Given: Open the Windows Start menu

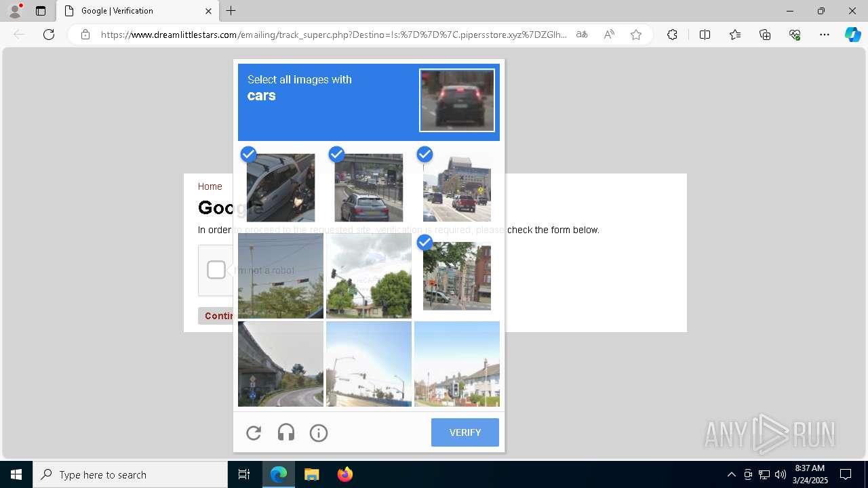Looking at the screenshot, I should [x=16, y=474].
